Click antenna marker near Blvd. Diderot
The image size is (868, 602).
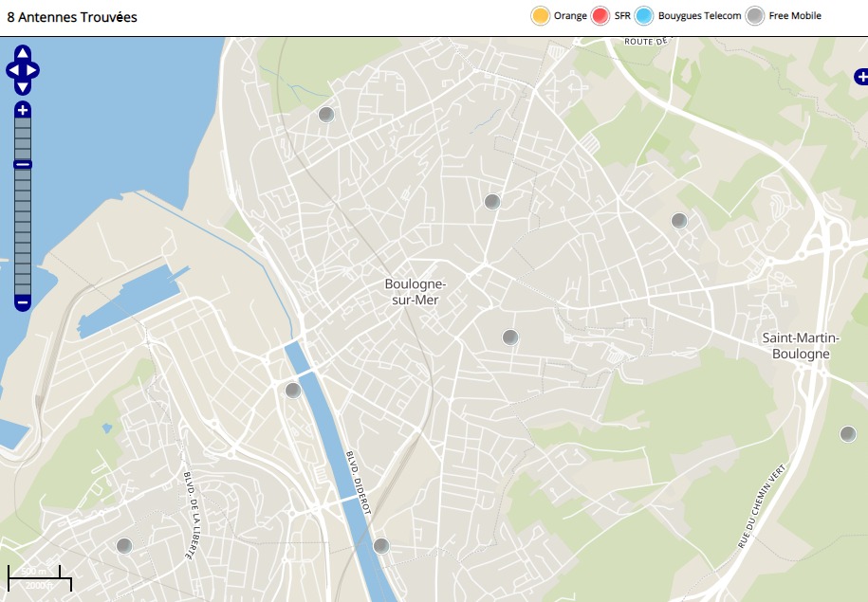381,545
